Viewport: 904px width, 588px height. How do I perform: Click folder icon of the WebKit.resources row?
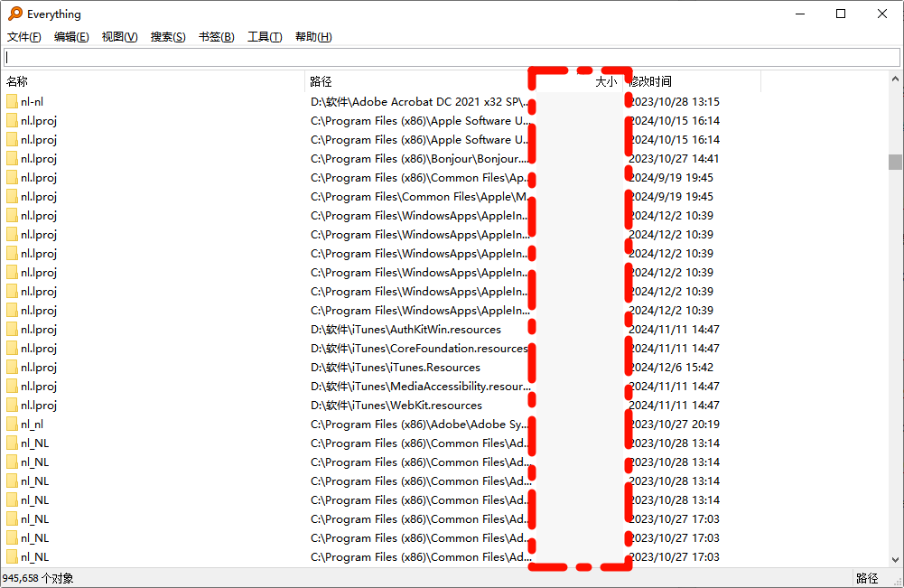12,406
